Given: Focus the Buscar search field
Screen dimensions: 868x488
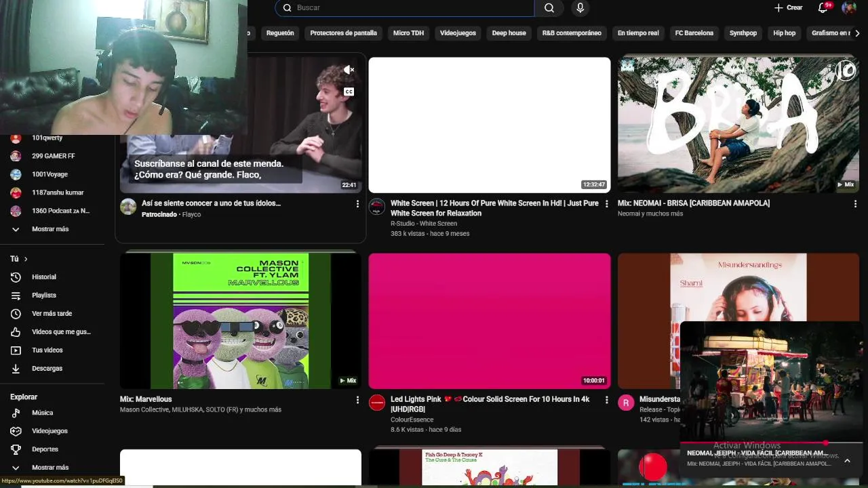Looking at the screenshot, I should click(x=405, y=8).
